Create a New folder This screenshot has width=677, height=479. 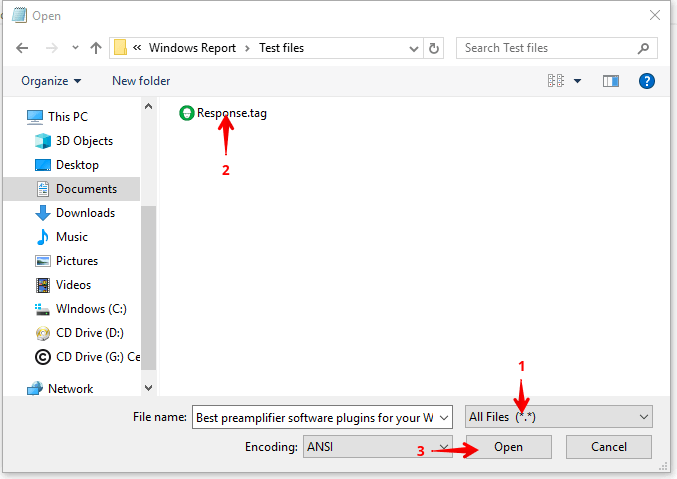pos(141,81)
